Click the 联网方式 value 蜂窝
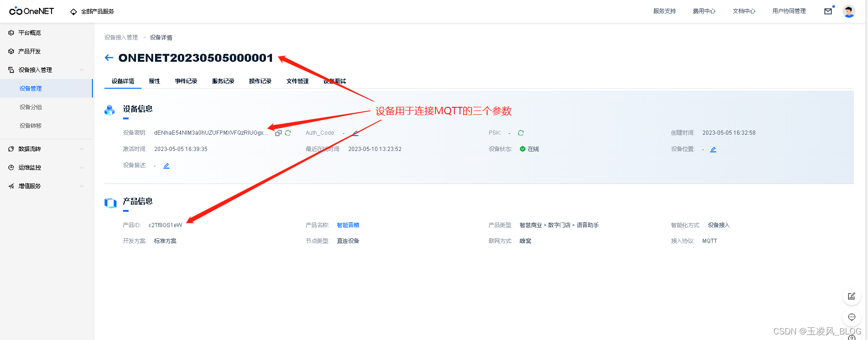Viewport: 868px width, 340px height. [x=525, y=241]
